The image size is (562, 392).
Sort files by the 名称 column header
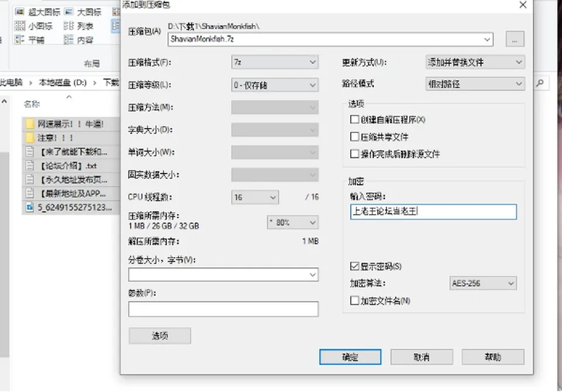[x=32, y=104]
